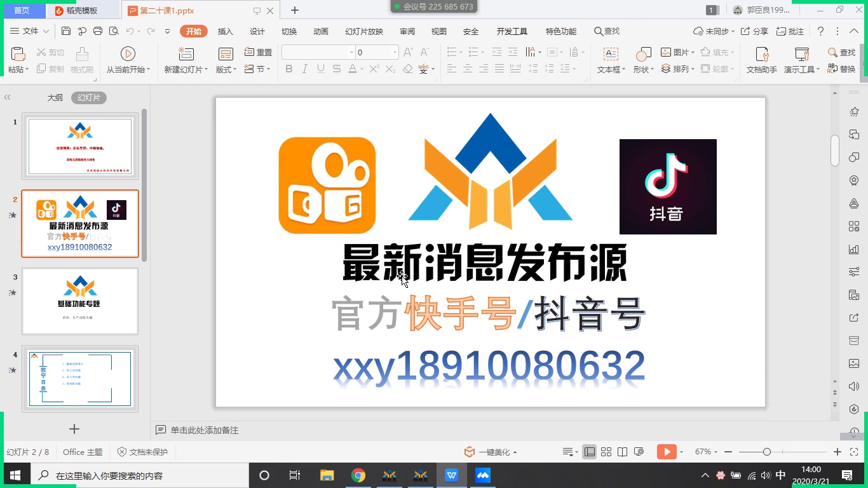Click the Clear Formatting eraser icon
868x488 pixels.
(408, 69)
